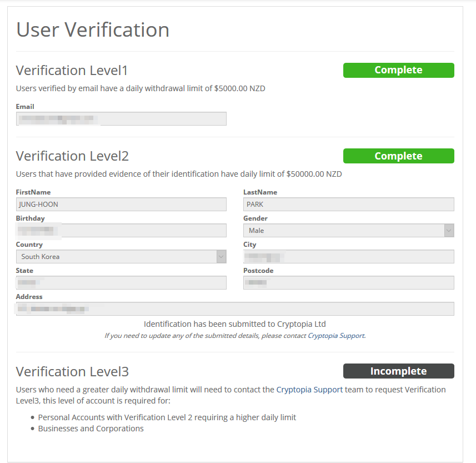Select the State input field
476x463 pixels.
tap(121, 283)
